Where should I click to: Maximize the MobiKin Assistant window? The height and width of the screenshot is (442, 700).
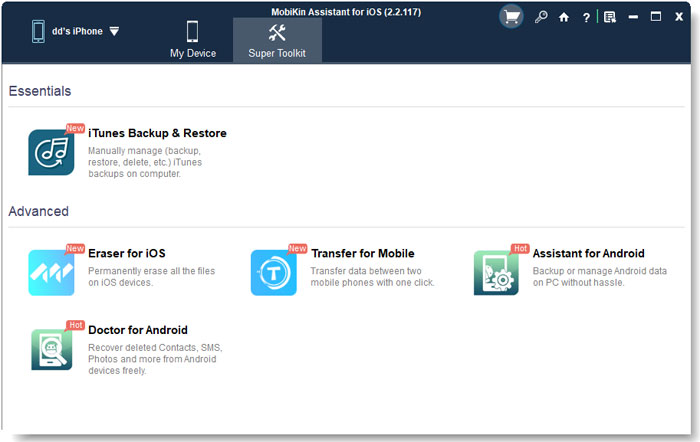coord(656,17)
